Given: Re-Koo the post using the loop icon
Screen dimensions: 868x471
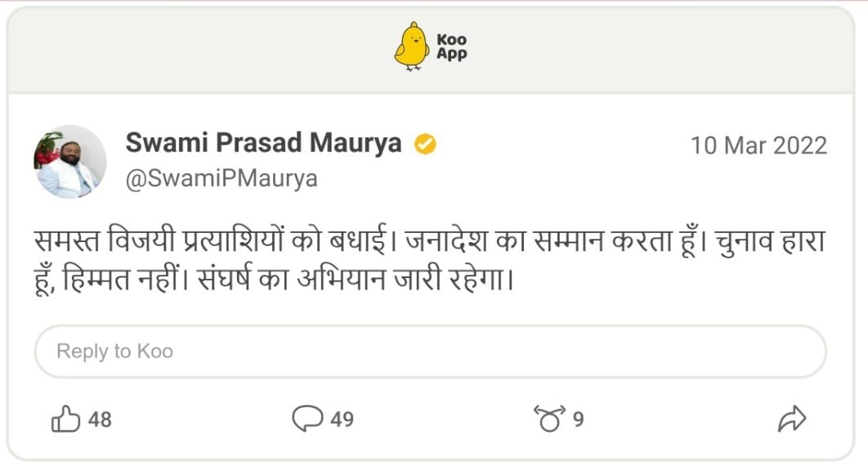Looking at the screenshot, I should (550, 419).
